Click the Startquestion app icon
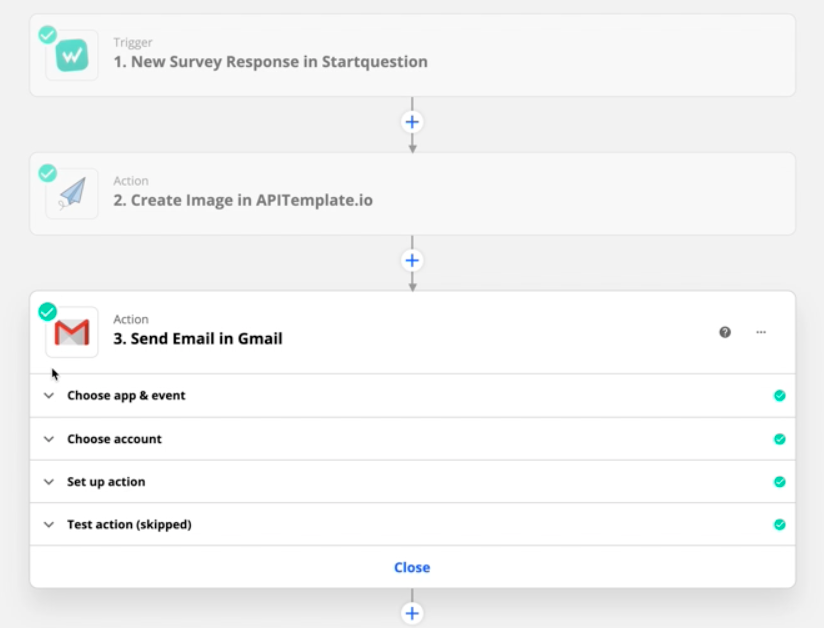Screen dimensions: 824x628 72,56
